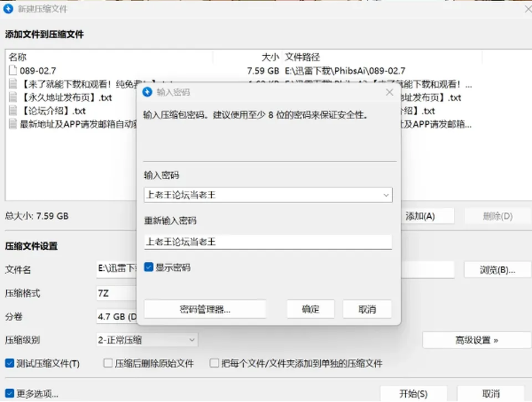This screenshot has height=402, width=532.
Task: Select the 最新地址及APP请发邮箱 file name
Action: click(78, 125)
